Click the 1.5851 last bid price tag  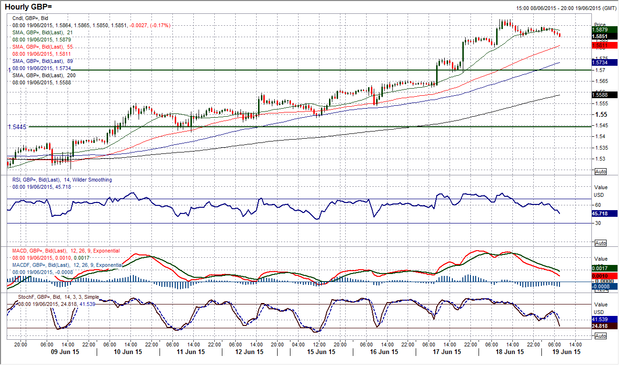point(604,36)
